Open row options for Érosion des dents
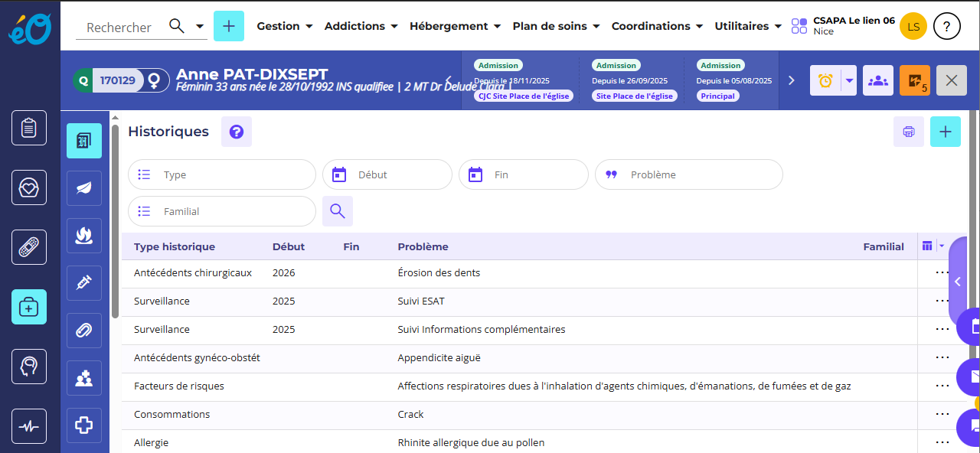This screenshot has height=453, width=980. 942,272
